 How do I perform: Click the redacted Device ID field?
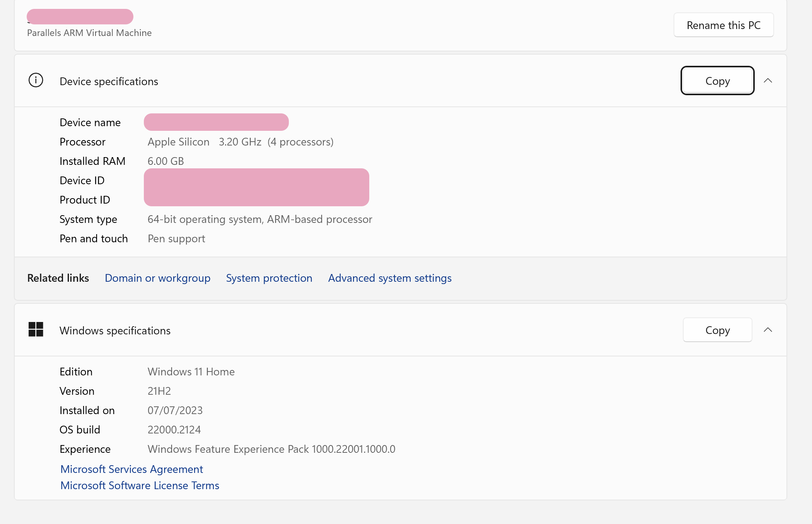click(x=256, y=180)
